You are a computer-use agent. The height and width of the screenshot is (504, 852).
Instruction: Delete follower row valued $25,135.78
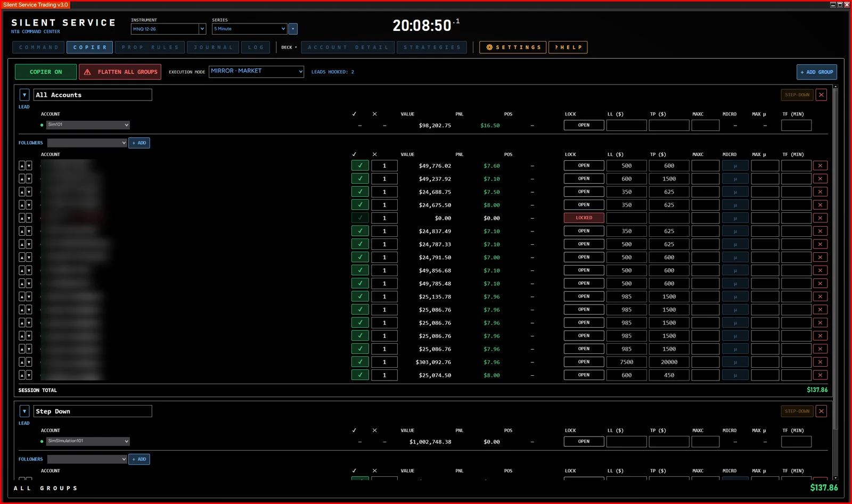(820, 296)
